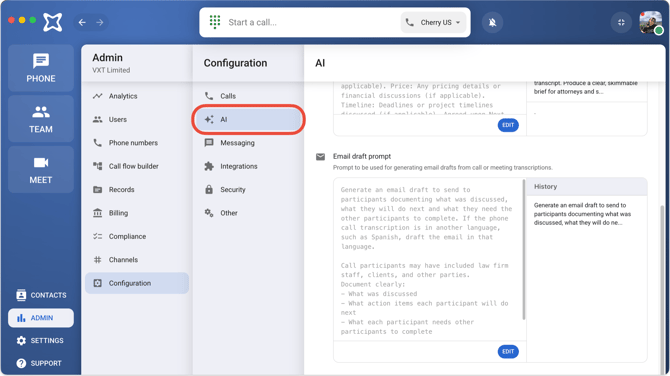Click the VXT Limited organization label
Screen dimensions: 670x376
(111, 70)
